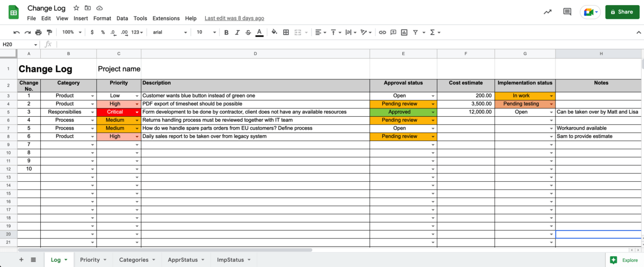Open the Data menu

click(122, 18)
